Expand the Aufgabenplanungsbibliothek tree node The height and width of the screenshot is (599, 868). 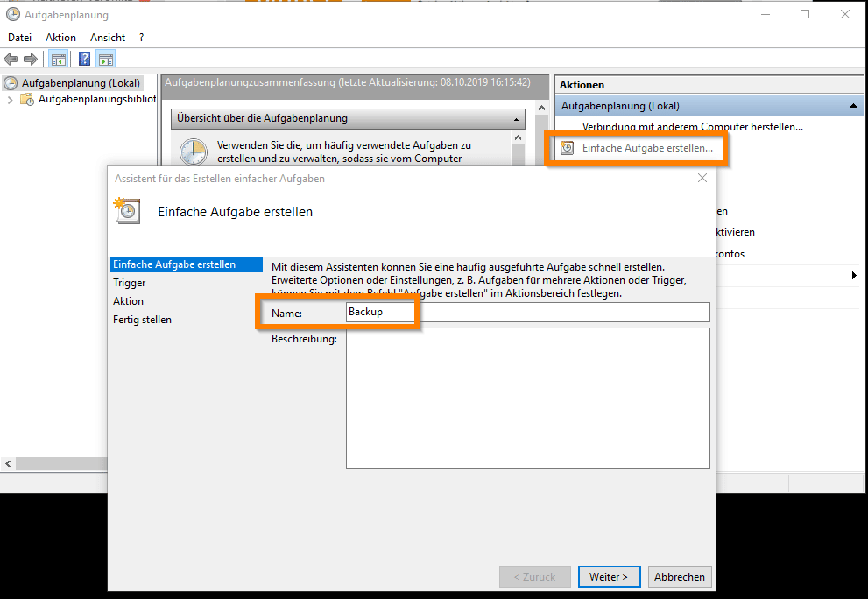coord(10,100)
